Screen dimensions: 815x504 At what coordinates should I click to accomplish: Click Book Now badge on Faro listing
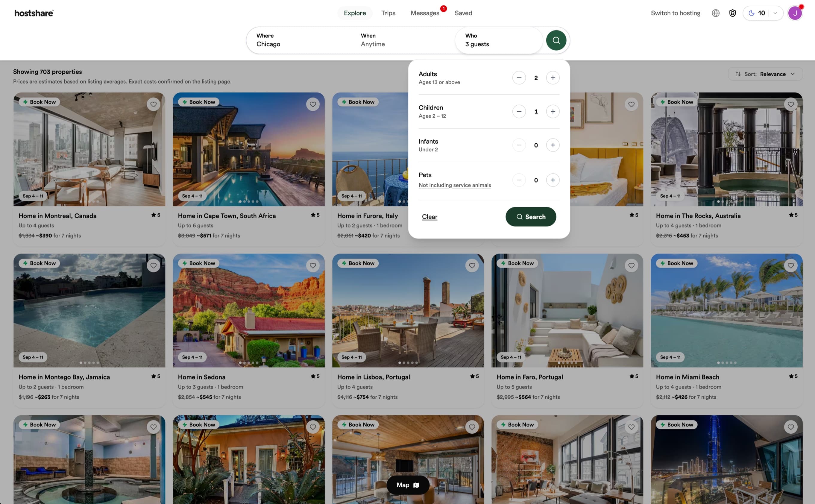(x=517, y=263)
